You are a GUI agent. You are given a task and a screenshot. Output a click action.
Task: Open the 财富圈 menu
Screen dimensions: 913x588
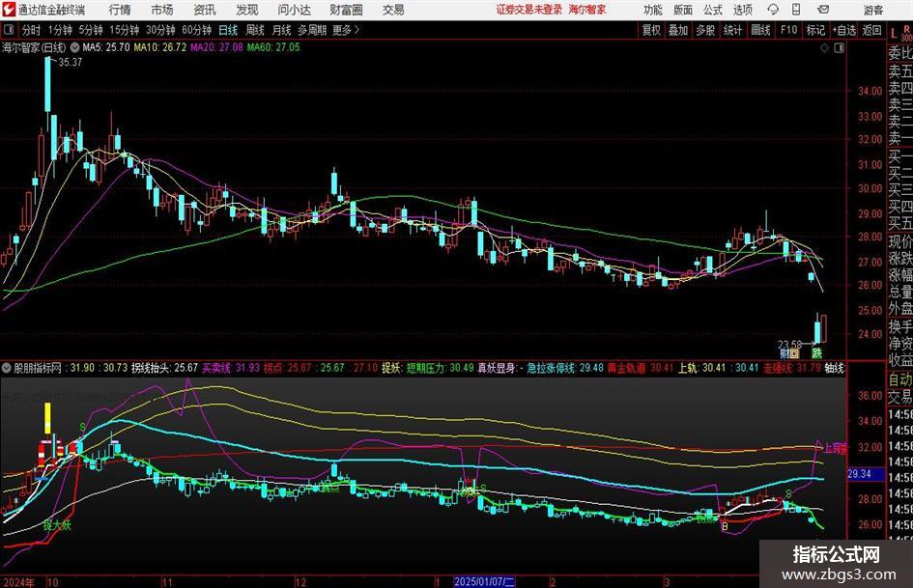[346, 10]
